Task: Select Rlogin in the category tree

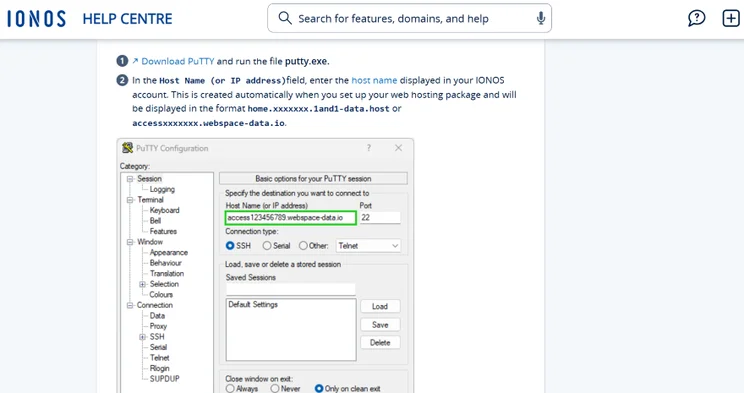Action: point(159,368)
